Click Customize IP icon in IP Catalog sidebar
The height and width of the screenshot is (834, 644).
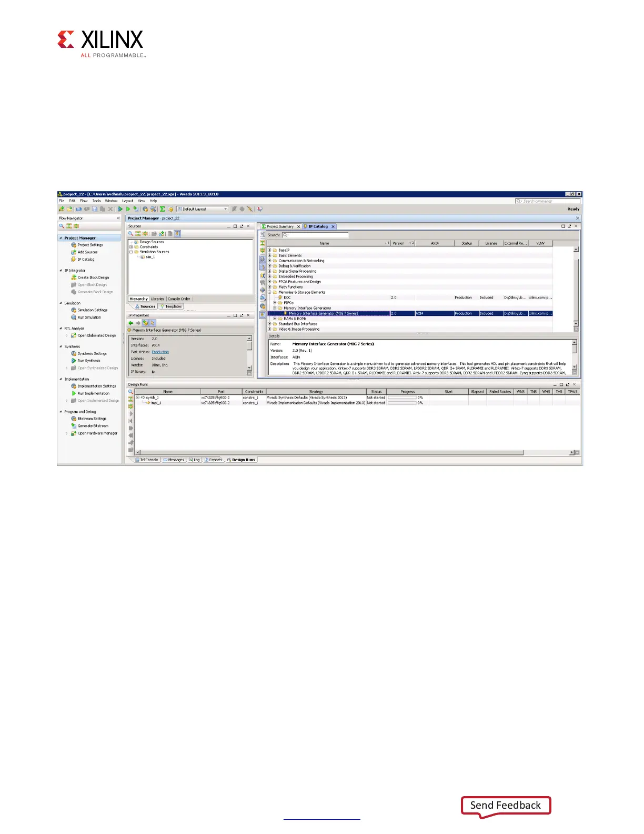pos(263,275)
